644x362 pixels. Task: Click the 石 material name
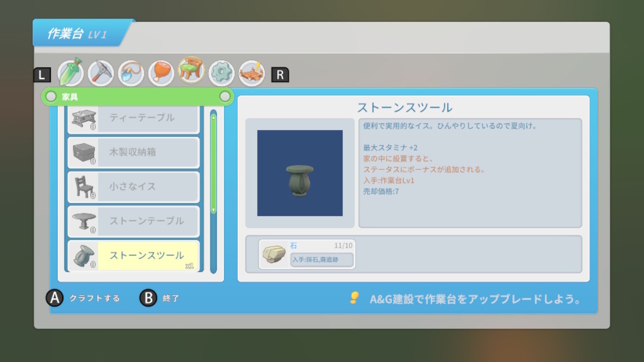click(294, 245)
